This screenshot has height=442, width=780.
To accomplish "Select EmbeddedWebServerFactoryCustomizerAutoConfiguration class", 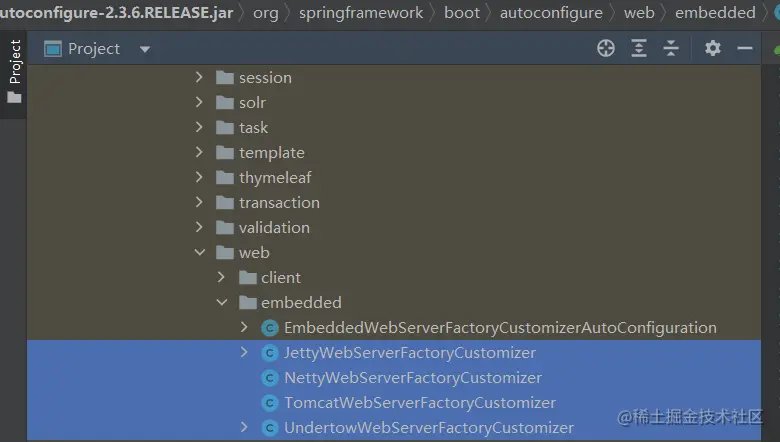I will [500, 328].
